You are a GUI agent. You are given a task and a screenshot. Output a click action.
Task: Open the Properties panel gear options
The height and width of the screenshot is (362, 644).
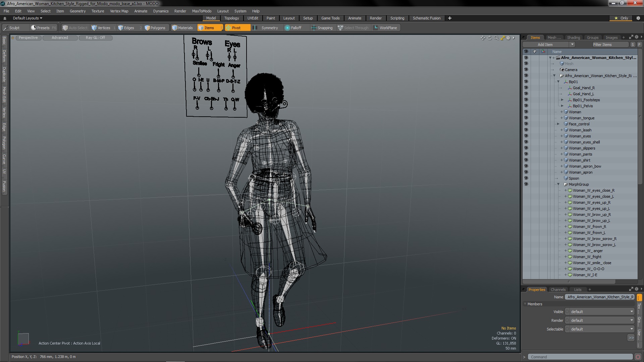636,289
